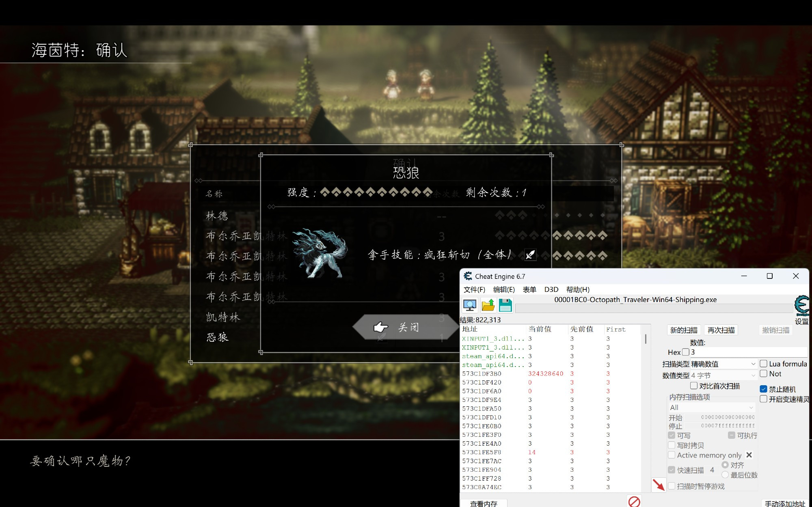Click the 新的扫描 button
Image resolution: width=812 pixels, height=507 pixels.
tap(684, 330)
